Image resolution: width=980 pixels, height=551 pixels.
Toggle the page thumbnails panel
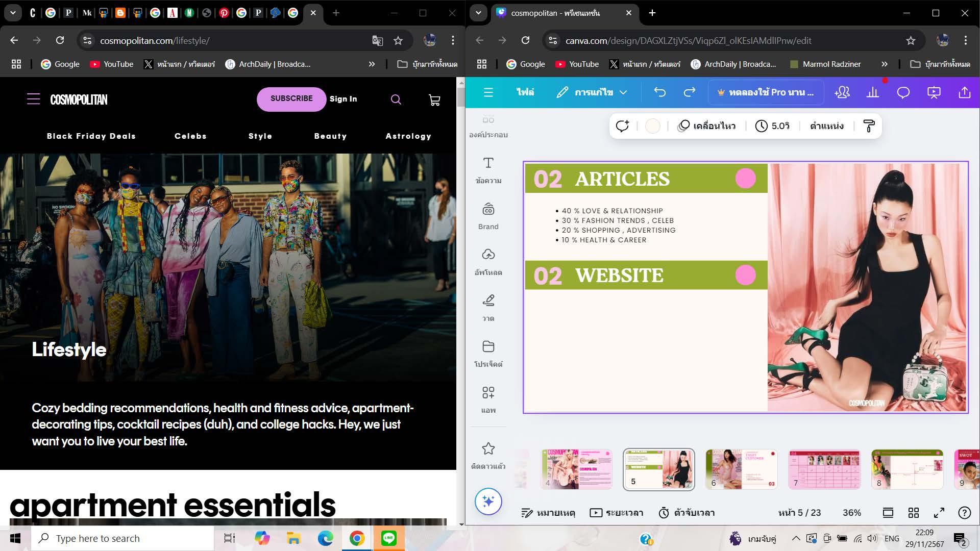tap(888, 513)
